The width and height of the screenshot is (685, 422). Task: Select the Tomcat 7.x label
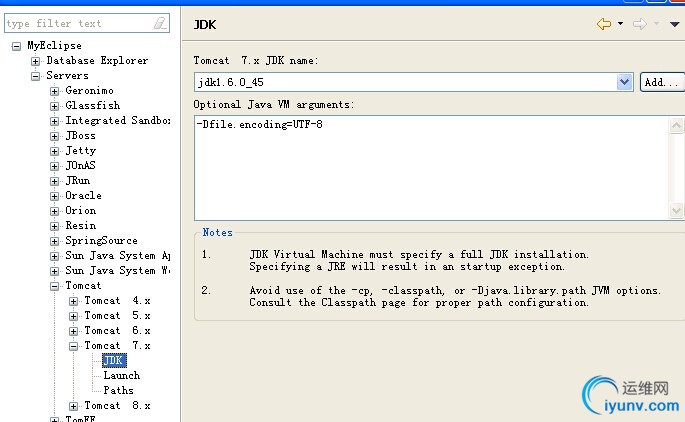[x=117, y=346]
